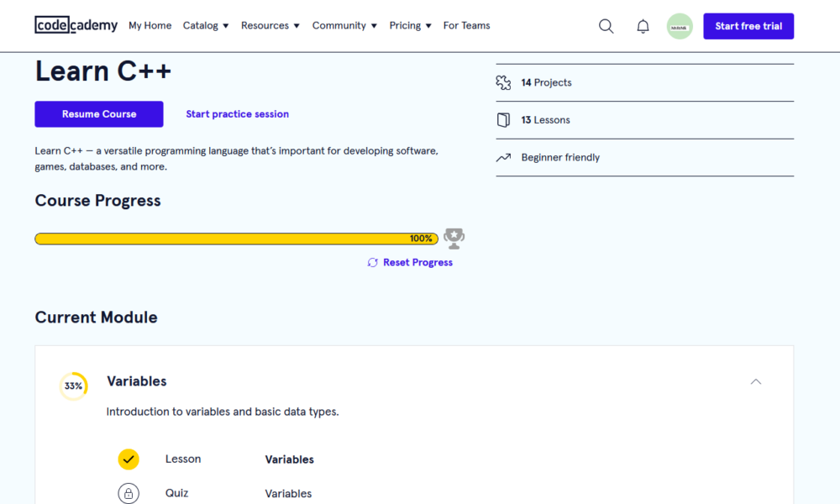Click the lock icon for Variables quiz
This screenshot has height=504, width=840.
[129, 493]
